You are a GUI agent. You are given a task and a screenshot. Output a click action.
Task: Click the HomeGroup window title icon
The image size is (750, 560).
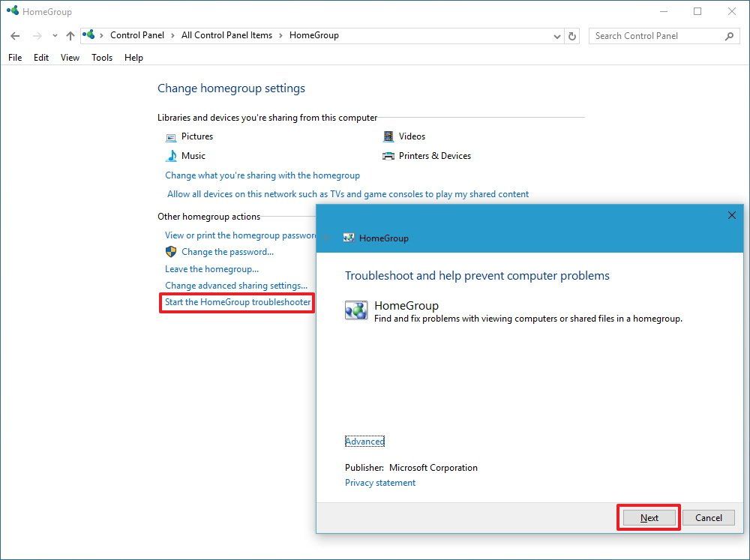point(13,10)
